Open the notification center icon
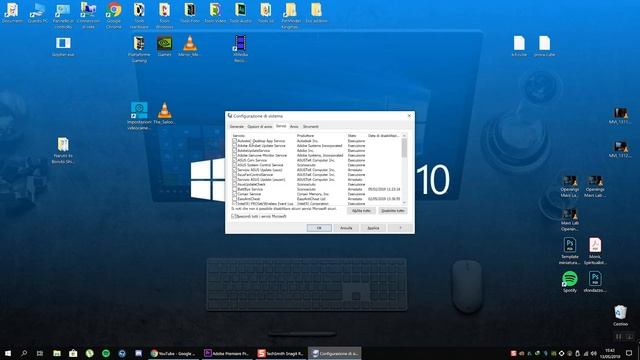The image size is (640, 360). [x=629, y=353]
